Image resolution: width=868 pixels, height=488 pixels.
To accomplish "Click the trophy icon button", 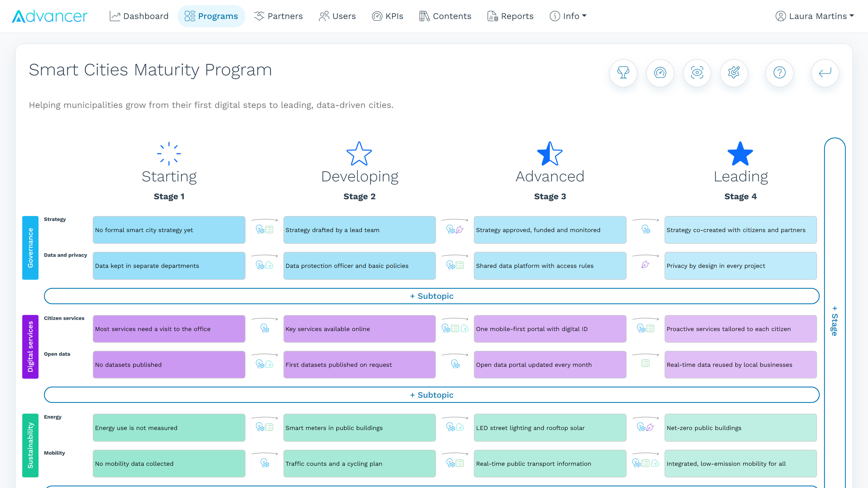I will coord(623,73).
